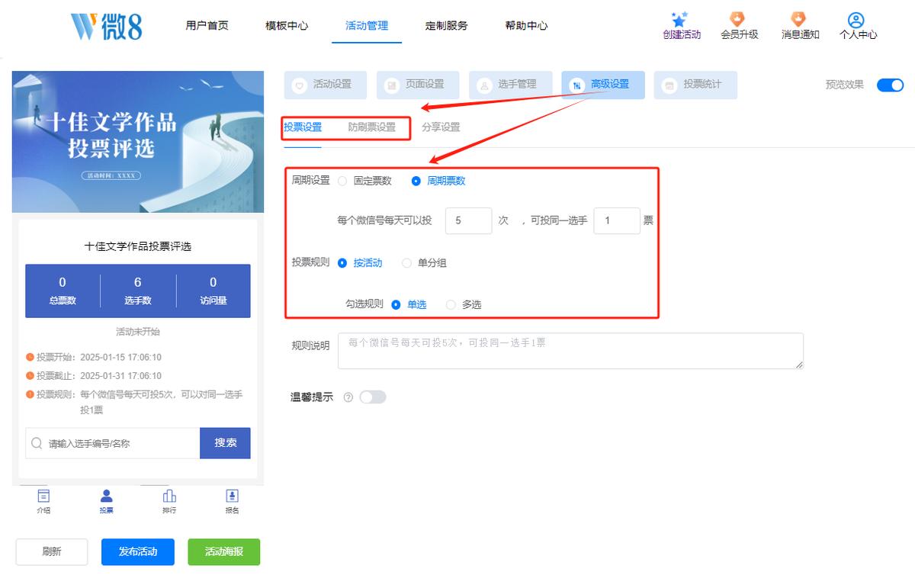Click 总票数 counter in preview
This screenshot has height=588, width=915.
[63, 291]
